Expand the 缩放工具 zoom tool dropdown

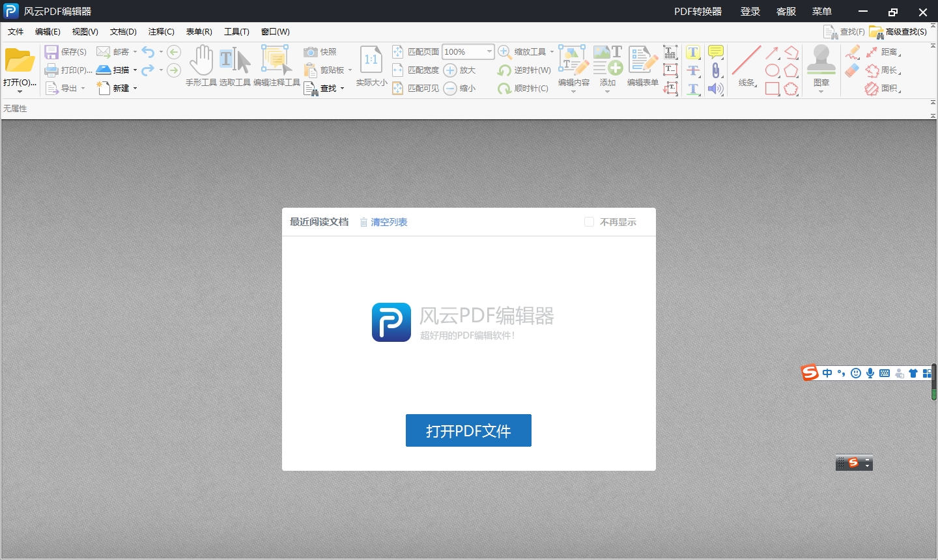click(x=552, y=52)
